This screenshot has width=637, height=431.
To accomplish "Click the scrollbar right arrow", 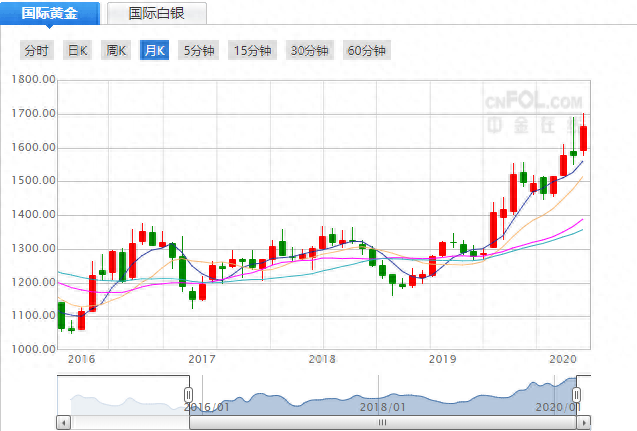I will coord(584,422).
